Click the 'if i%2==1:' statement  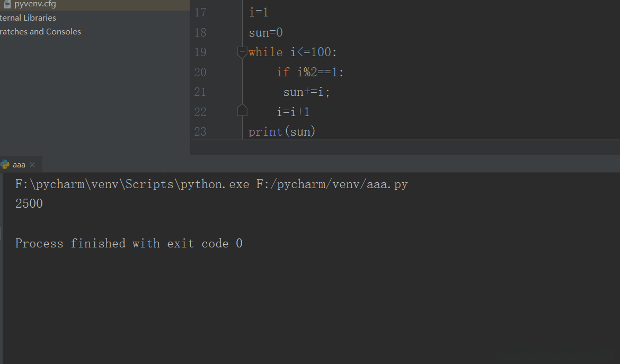click(310, 73)
